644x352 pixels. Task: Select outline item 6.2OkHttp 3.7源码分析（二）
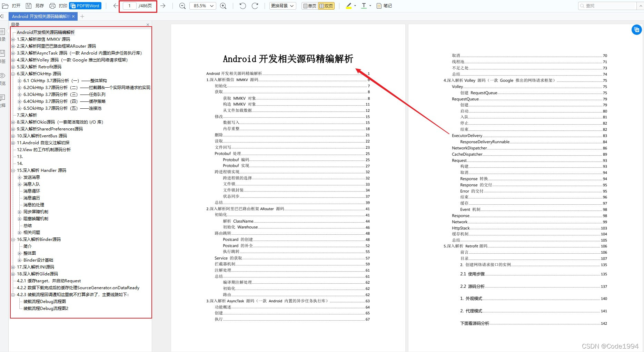tap(87, 88)
